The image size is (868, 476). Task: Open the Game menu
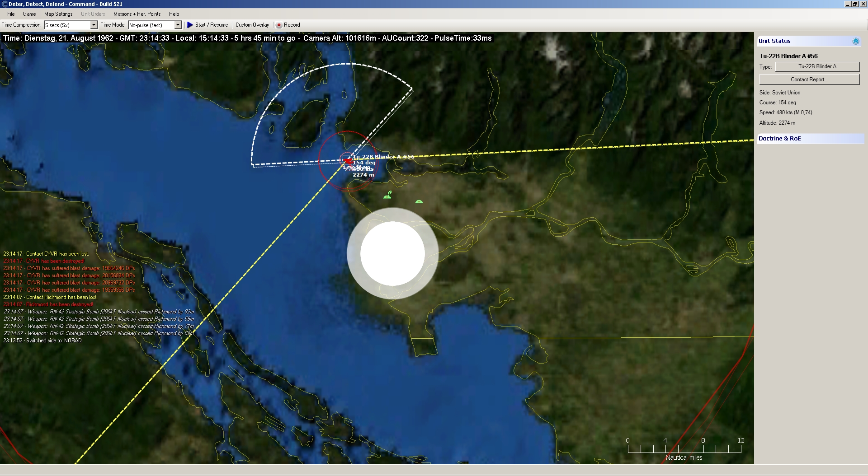tap(29, 14)
